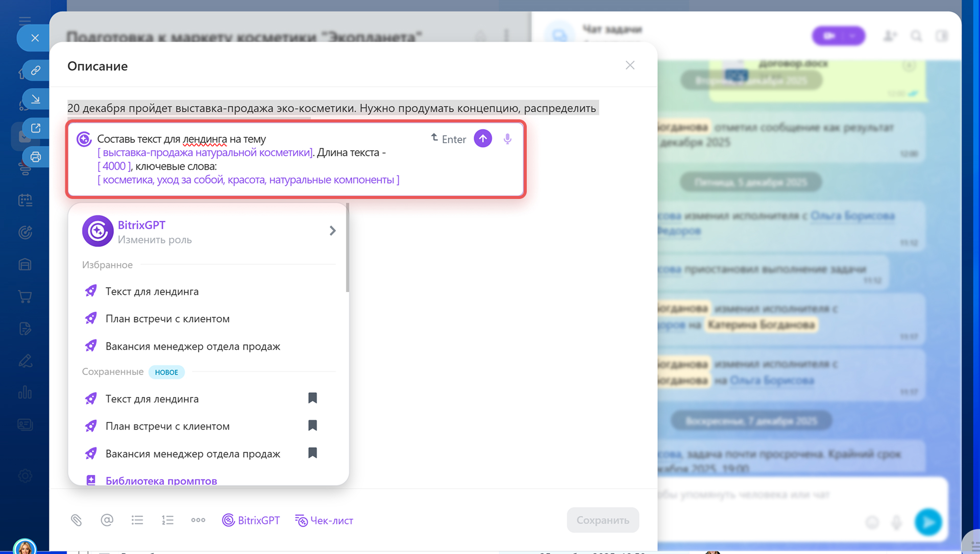Viewport: 980px width, 554px height.
Task: Click the prompt list scrollbar
Action: tap(348, 248)
